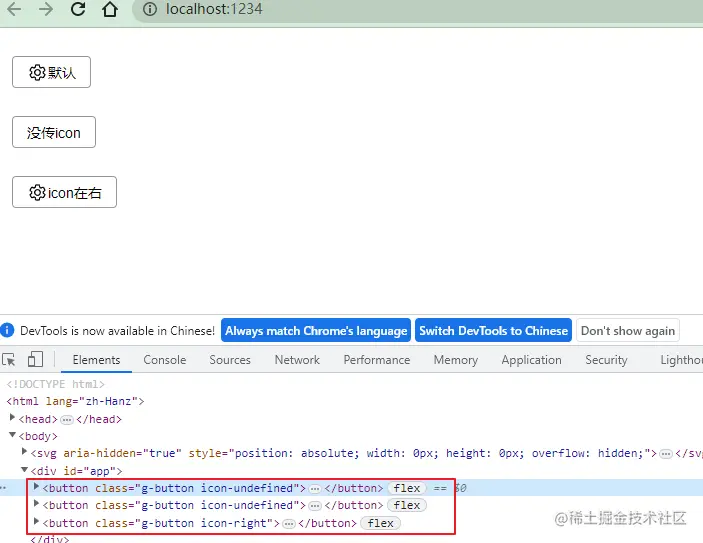Toggle flex badge on the highlighted button row

[407, 488]
